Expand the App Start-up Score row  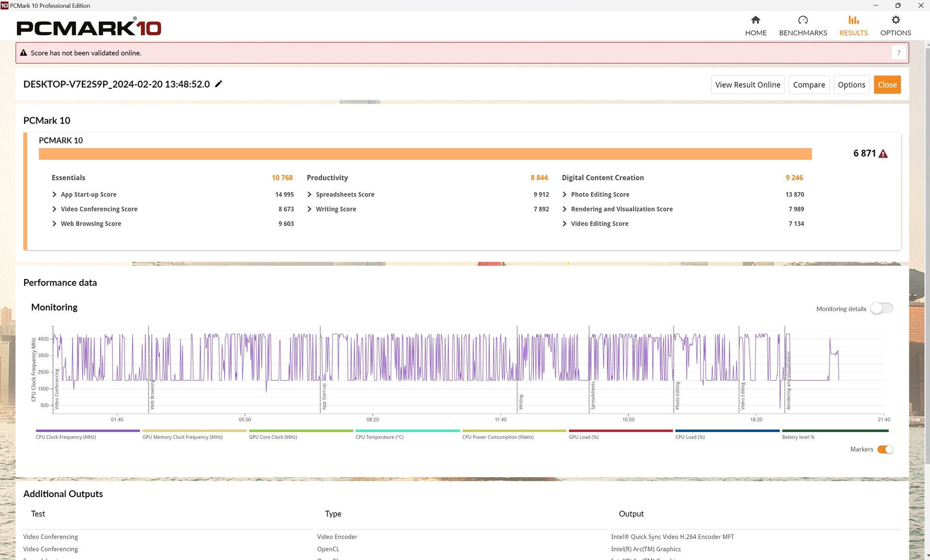pos(54,195)
